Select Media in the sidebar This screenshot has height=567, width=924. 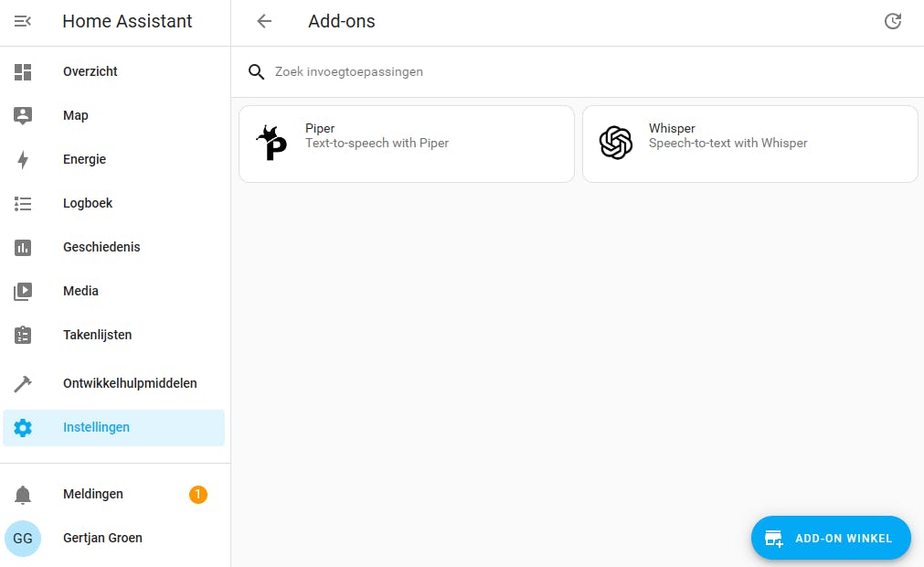[80, 291]
